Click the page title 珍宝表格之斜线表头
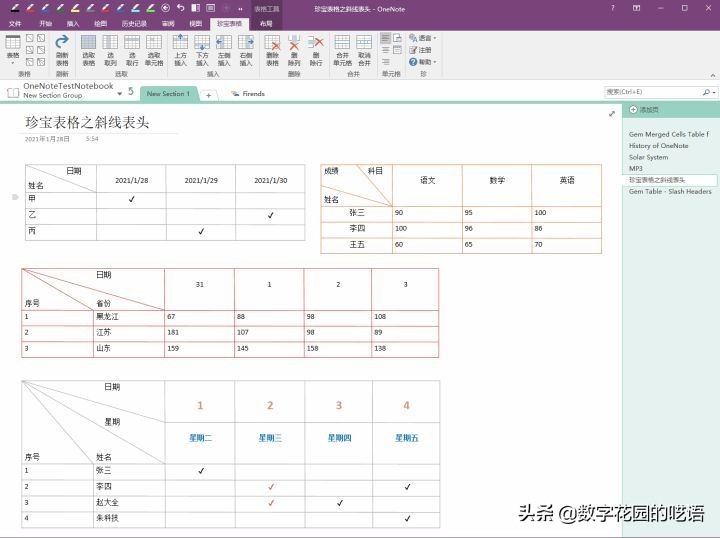Viewport: 720px width, 538px height. pyautogui.click(x=87, y=122)
